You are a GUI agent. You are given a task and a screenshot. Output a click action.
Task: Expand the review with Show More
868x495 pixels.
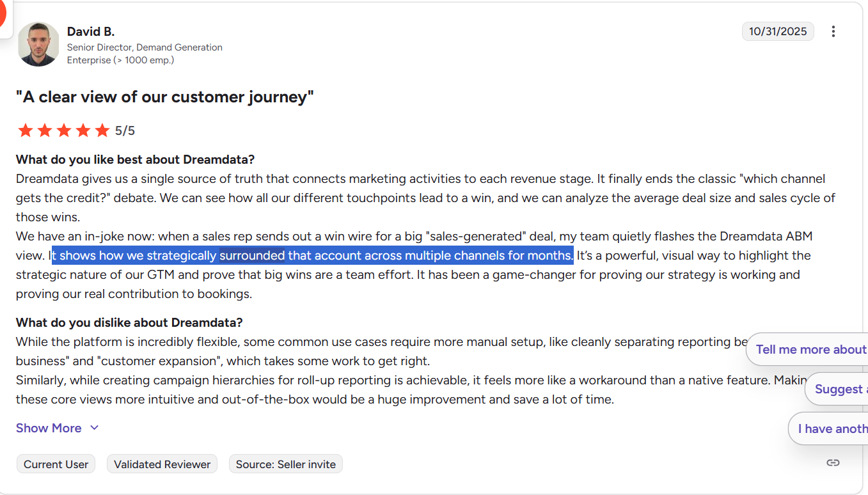49,428
